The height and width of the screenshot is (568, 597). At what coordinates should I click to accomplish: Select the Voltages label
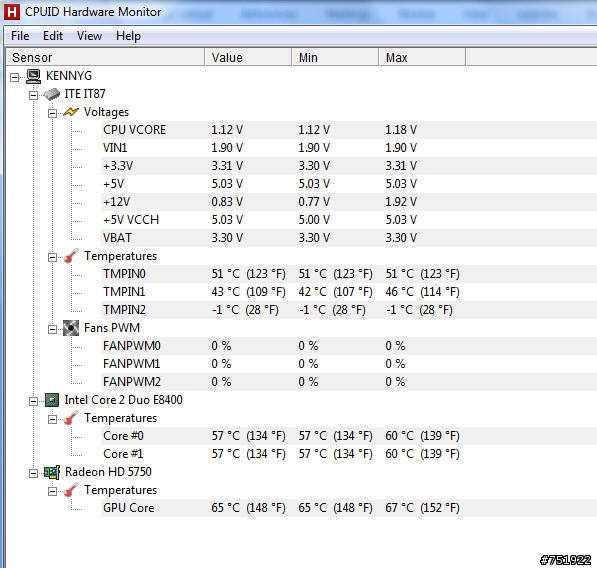[106, 112]
